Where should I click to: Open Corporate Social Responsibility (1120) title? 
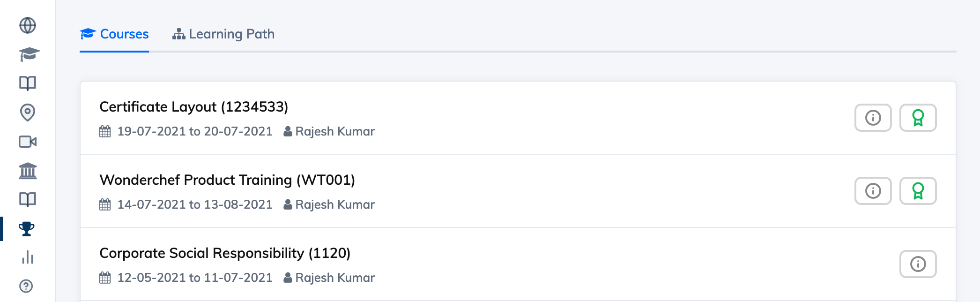(x=225, y=253)
